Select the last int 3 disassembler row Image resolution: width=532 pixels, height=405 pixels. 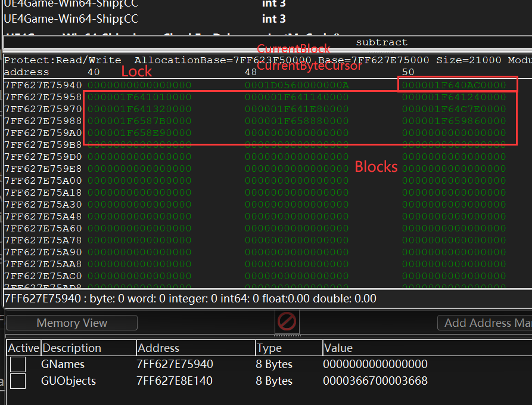(273, 18)
